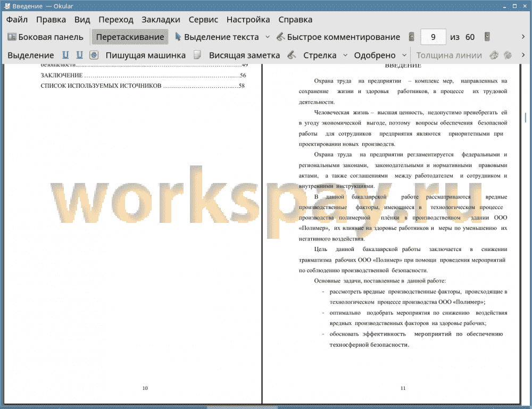
Task: Click the horizontal scrollbar at the bottom
Action: point(242,407)
